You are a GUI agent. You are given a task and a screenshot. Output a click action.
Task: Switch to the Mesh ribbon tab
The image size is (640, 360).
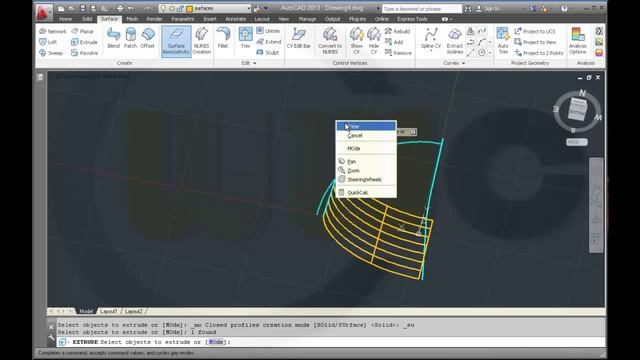[132, 19]
